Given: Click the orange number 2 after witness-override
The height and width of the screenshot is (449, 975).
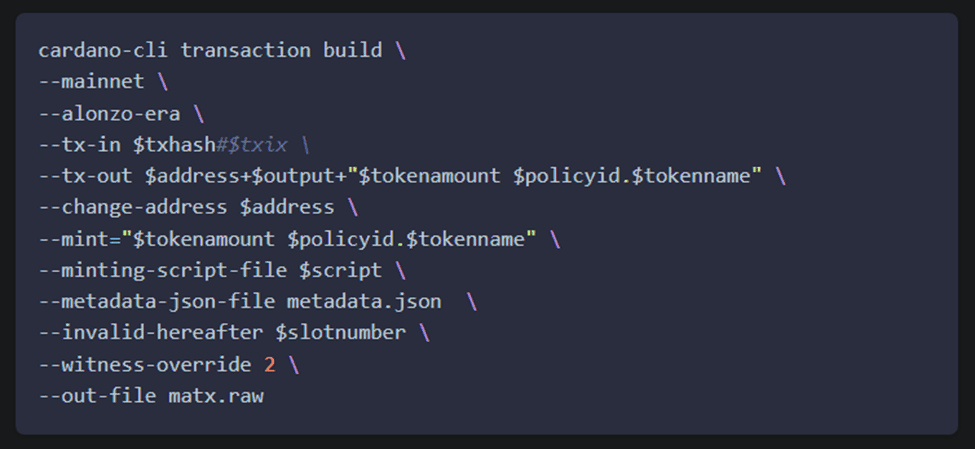Looking at the screenshot, I should click(269, 364).
